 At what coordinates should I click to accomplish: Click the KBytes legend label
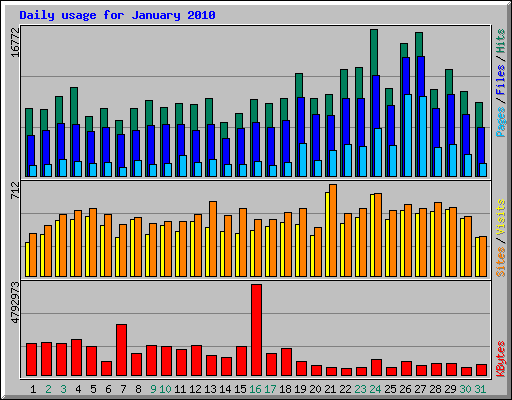(x=501, y=359)
